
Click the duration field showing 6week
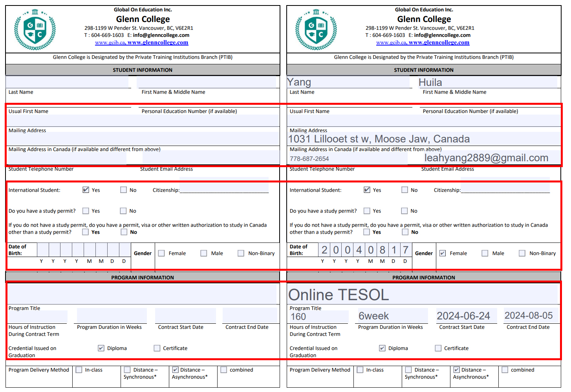(x=393, y=316)
